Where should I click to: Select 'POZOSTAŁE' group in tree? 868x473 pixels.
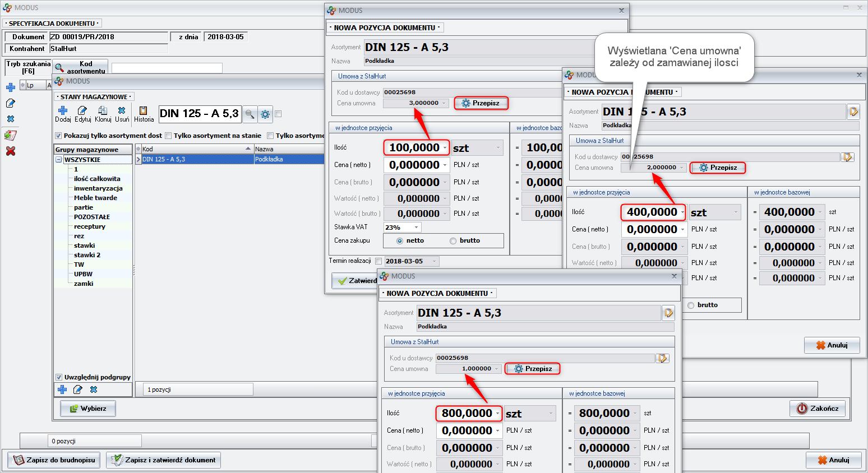click(x=92, y=217)
